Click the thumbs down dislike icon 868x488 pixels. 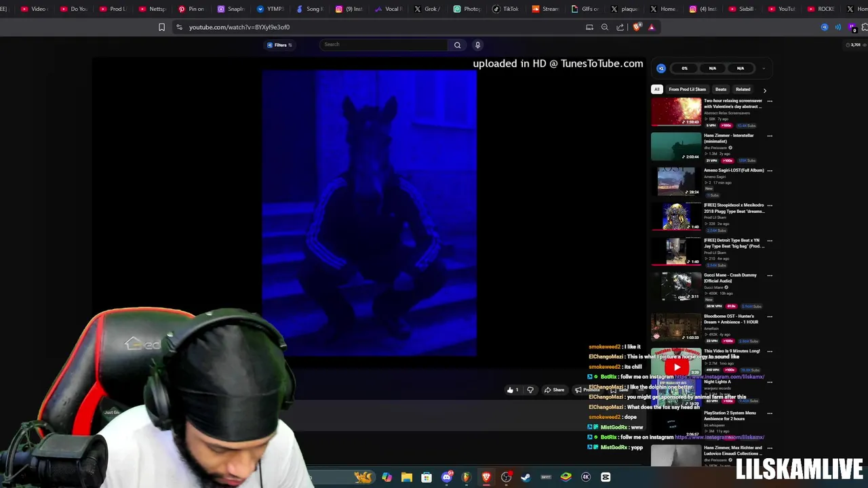(530, 390)
